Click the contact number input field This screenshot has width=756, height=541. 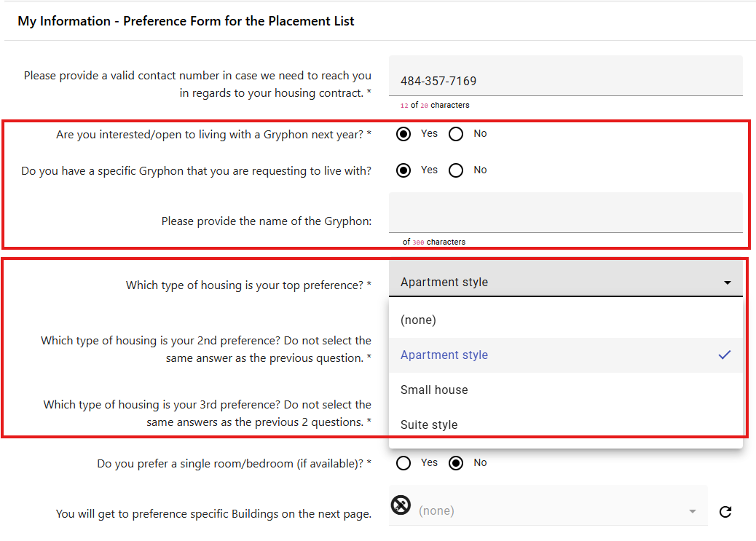point(565,81)
